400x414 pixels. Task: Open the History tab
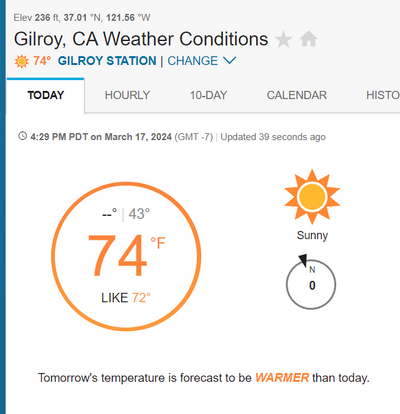click(x=383, y=95)
